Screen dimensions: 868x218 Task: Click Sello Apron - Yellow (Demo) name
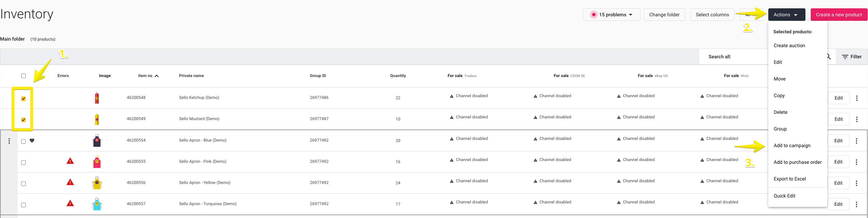click(205, 183)
